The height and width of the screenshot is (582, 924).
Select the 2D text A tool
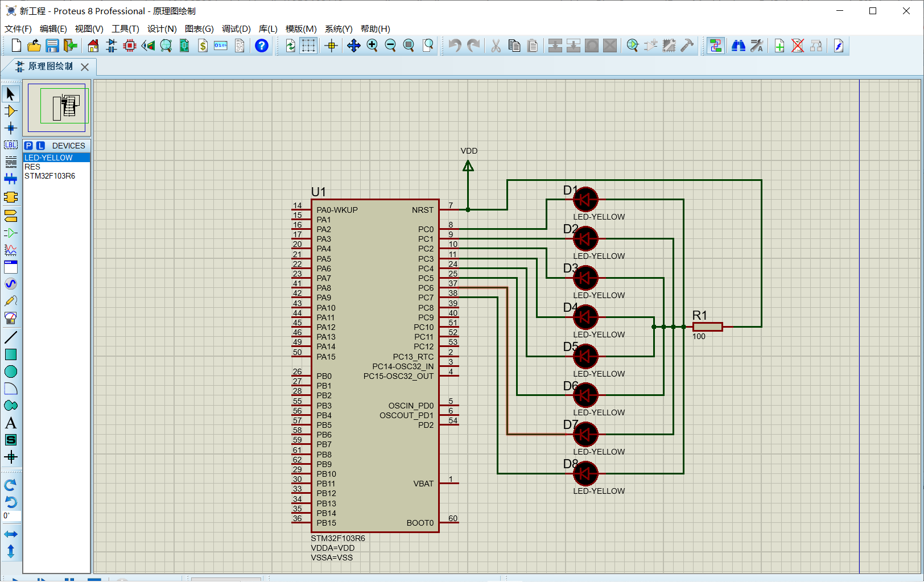click(x=11, y=423)
